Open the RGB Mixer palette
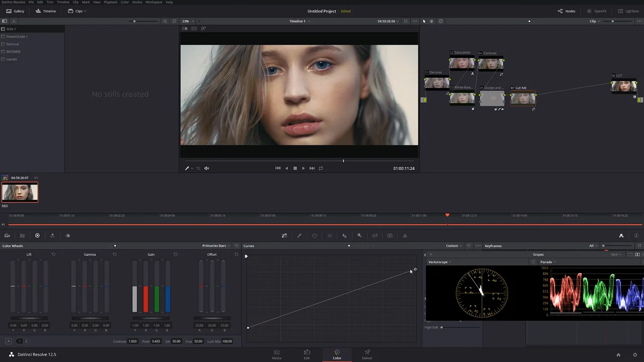Screen dimensions: 644x362 click(x=52, y=235)
